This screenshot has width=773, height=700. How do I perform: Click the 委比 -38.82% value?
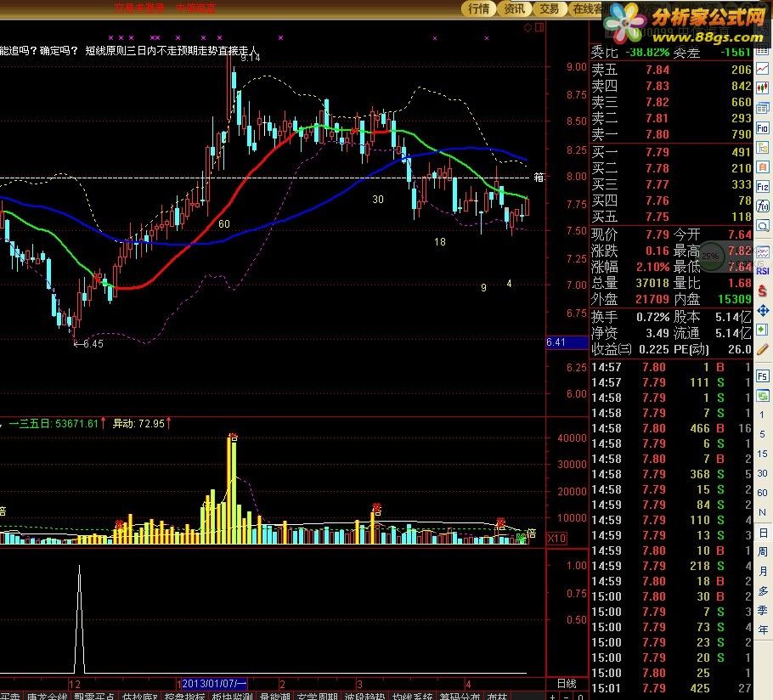pos(647,52)
